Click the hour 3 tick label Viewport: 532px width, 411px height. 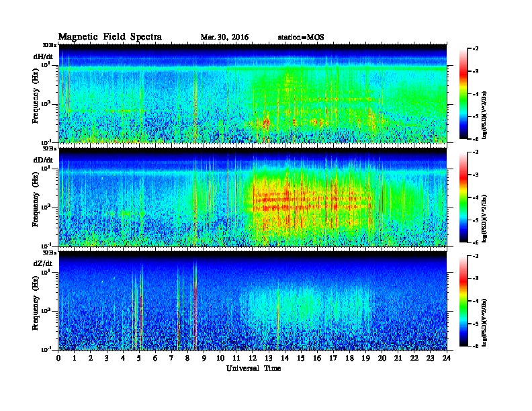(x=107, y=359)
